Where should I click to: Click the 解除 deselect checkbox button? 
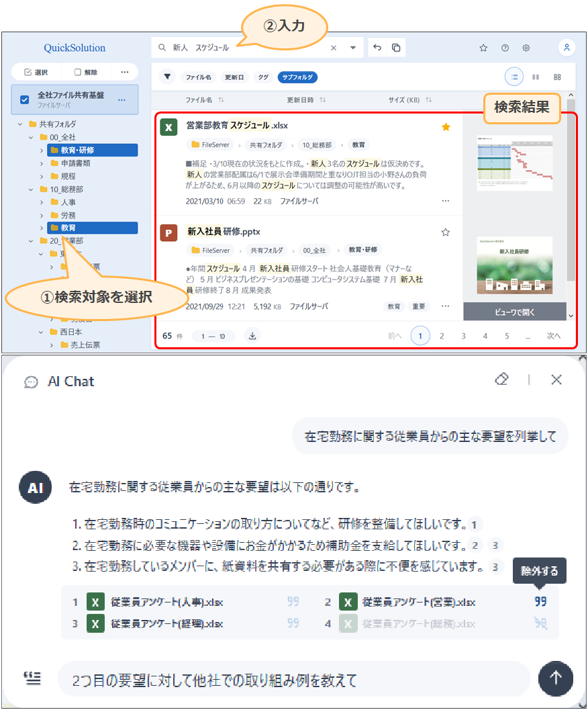86,72
